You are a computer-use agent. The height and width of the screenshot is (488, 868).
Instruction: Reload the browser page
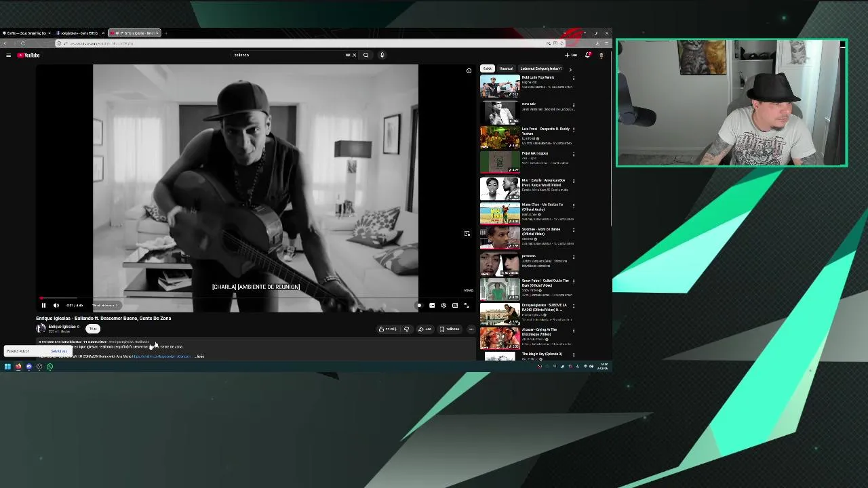tap(22, 43)
